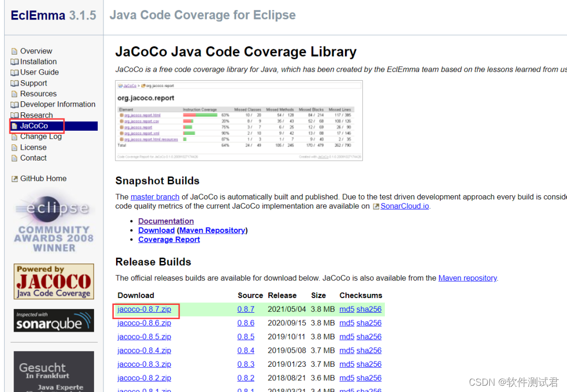The width and height of the screenshot is (567, 392).
Task: Download jacoco-0.8.6.zip
Action: (x=144, y=323)
